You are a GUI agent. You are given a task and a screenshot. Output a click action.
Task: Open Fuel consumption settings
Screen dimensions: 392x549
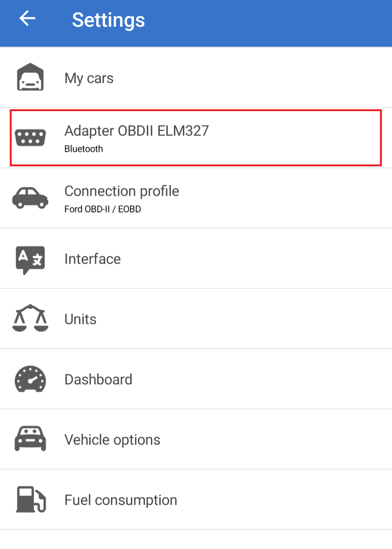(x=121, y=500)
